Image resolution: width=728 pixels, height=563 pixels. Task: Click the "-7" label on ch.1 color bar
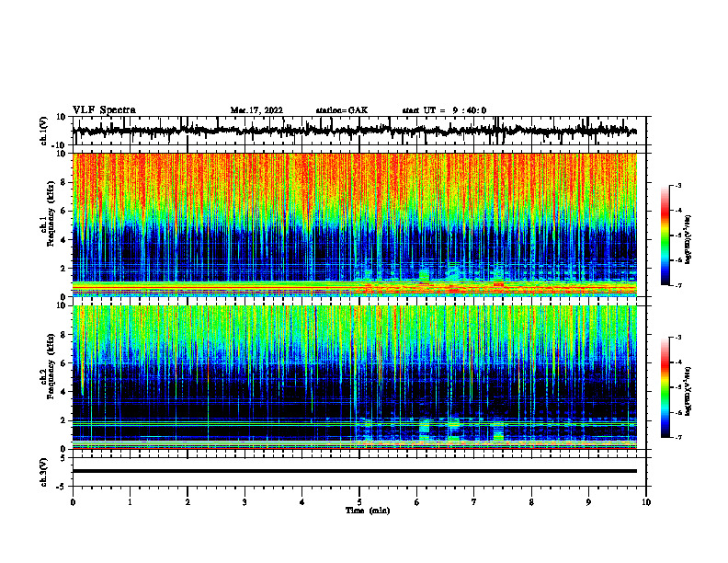[x=678, y=285]
